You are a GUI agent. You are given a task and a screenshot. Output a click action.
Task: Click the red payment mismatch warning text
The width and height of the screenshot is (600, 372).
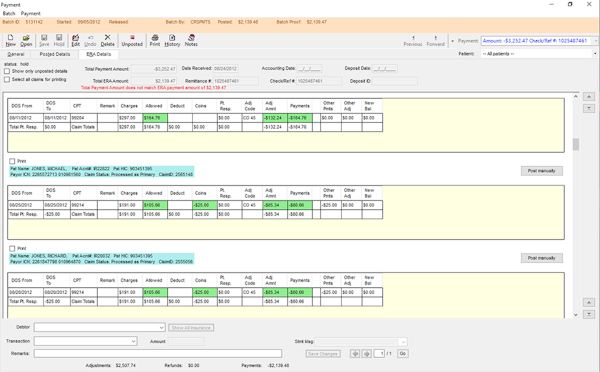point(153,88)
